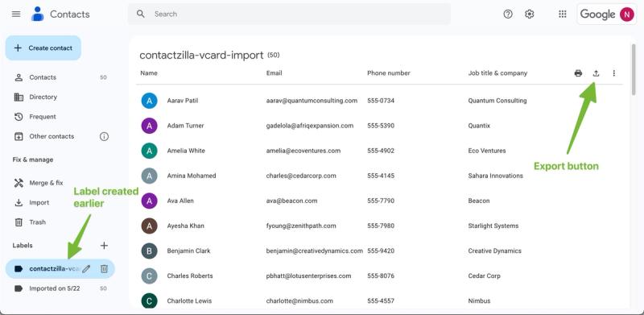Screen dimensions: 644x315
Task: Click company Quantum Consulting
Action: click(497, 101)
